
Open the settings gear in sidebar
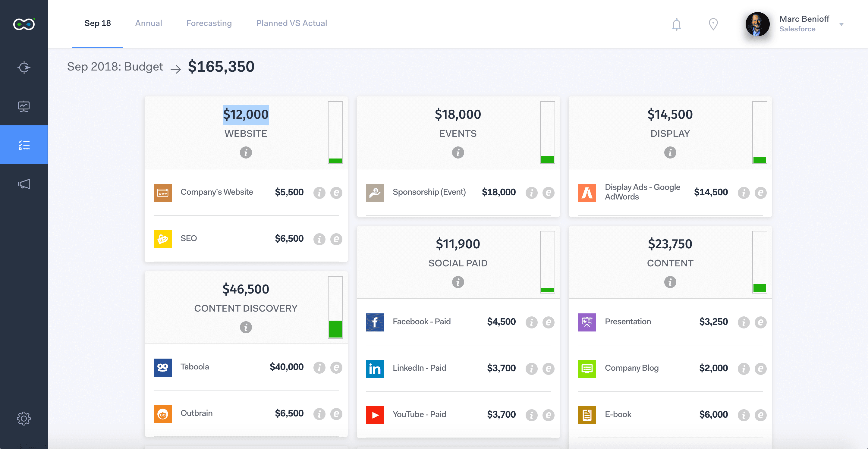(x=24, y=418)
